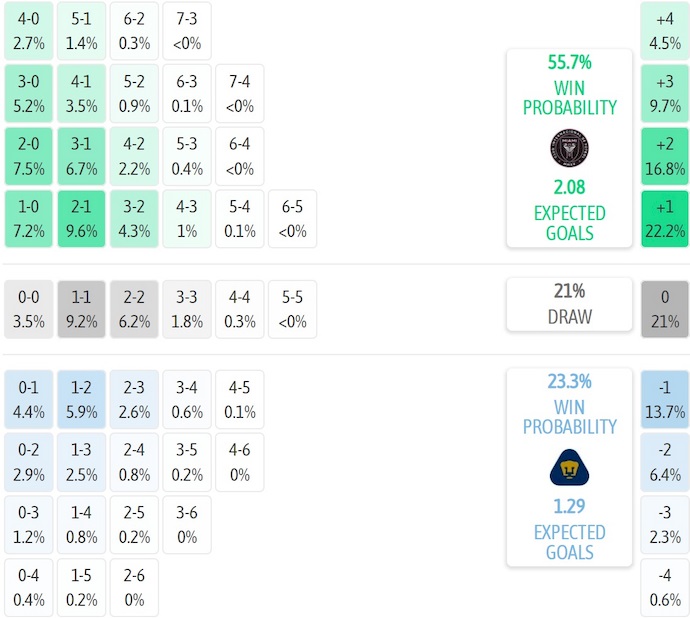The image size is (690, 618).
Task: Click the Pumas UNAM team crest
Action: click(x=569, y=467)
